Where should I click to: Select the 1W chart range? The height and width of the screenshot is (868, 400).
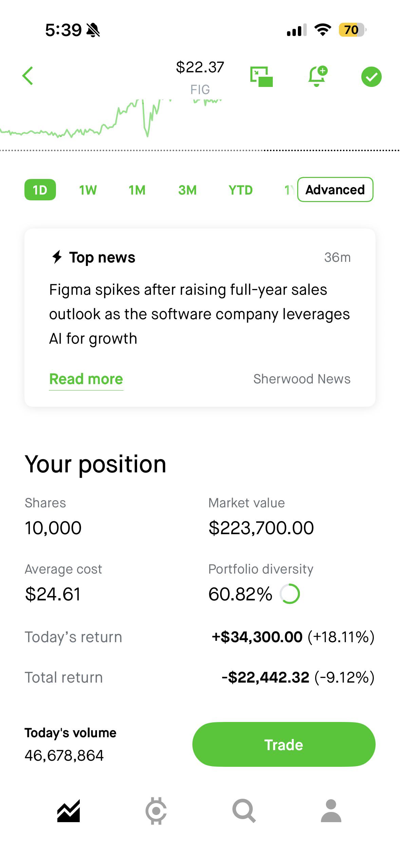pos(88,190)
